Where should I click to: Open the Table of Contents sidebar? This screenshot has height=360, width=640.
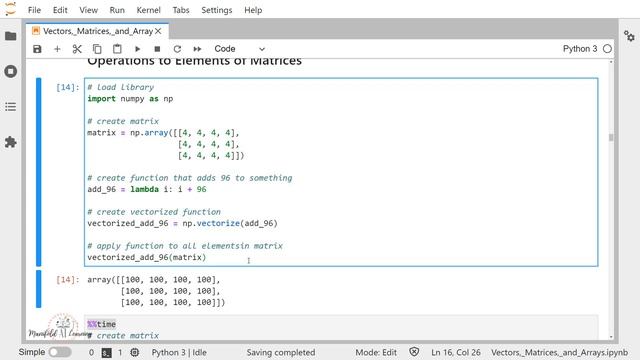pos(11,107)
